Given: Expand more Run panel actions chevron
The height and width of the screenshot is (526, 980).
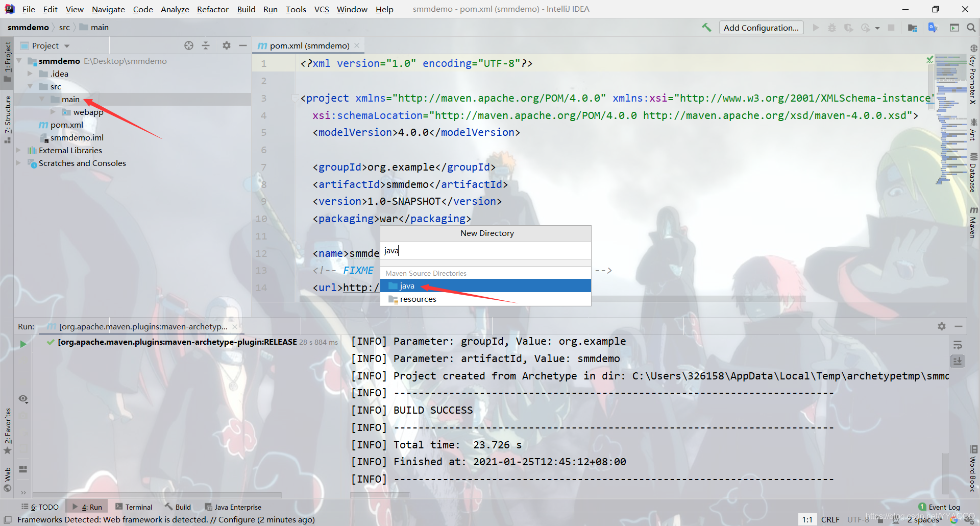Looking at the screenshot, I should click(23, 493).
